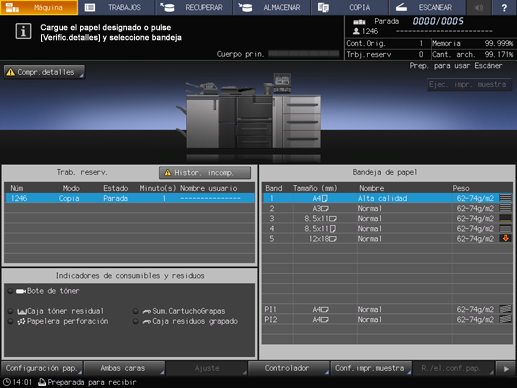Image resolution: width=517 pixels, height=388 pixels.
Task: Switch to the TRABAJOS tab
Action: coord(117,7)
